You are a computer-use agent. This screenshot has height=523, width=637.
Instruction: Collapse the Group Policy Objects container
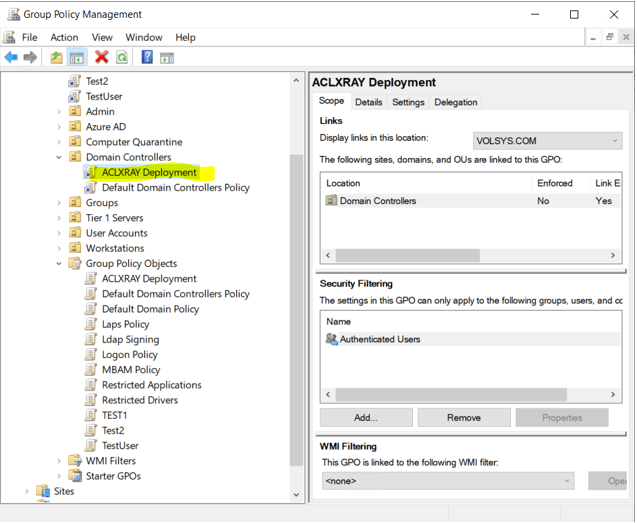coord(59,264)
